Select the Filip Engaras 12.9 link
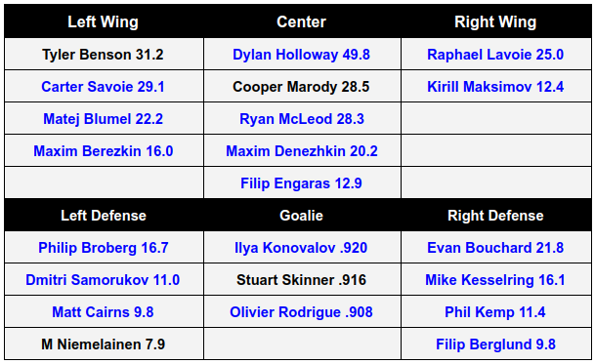The width and height of the screenshot is (595, 364). [x=301, y=183]
